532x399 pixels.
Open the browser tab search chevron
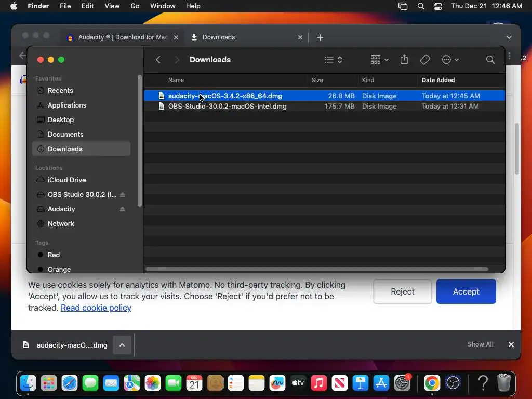(x=509, y=37)
